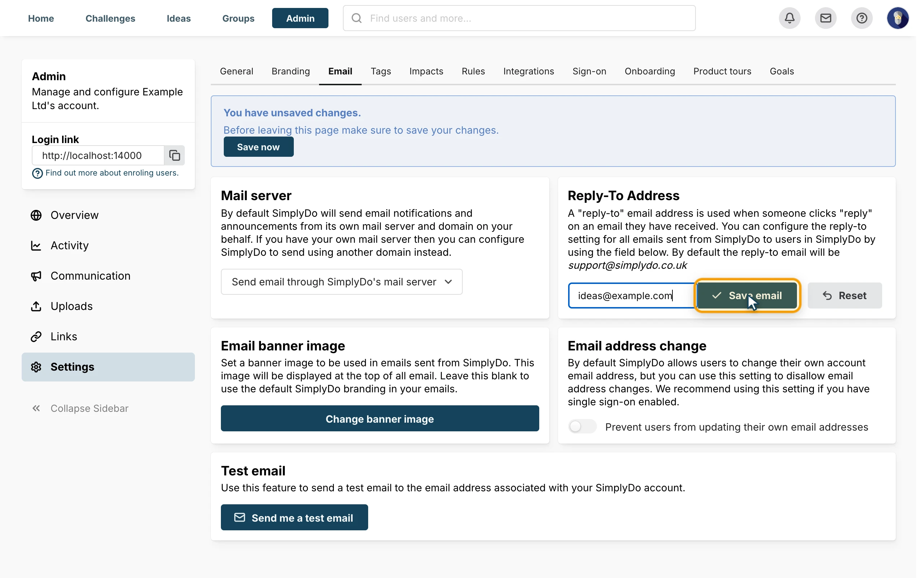
Task: Copy the login link with the copy icon
Action: [174, 155]
